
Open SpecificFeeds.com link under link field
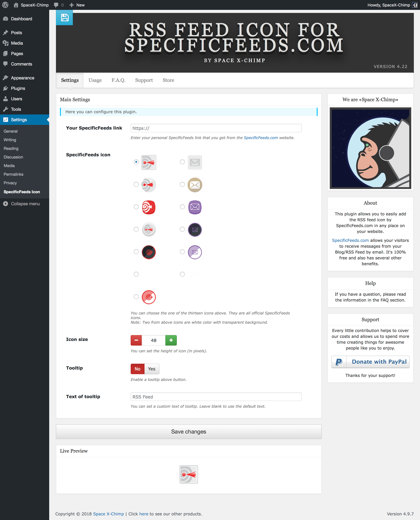pos(261,138)
